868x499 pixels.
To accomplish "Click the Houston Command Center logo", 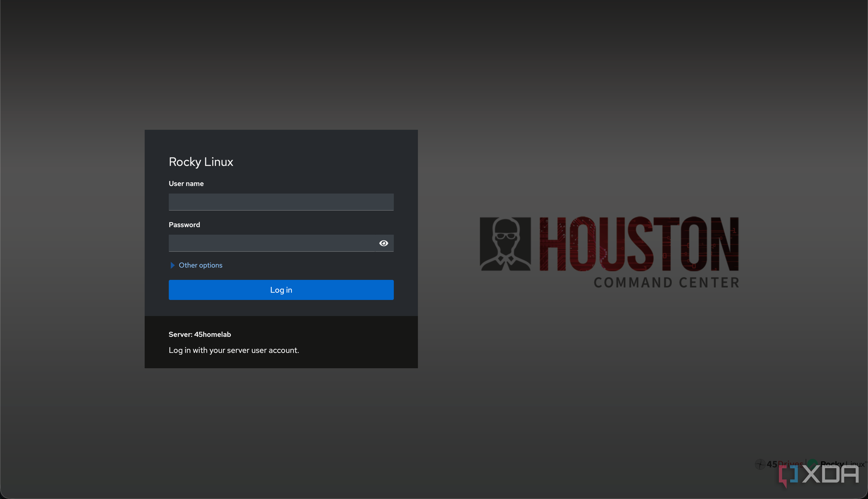I will click(609, 252).
